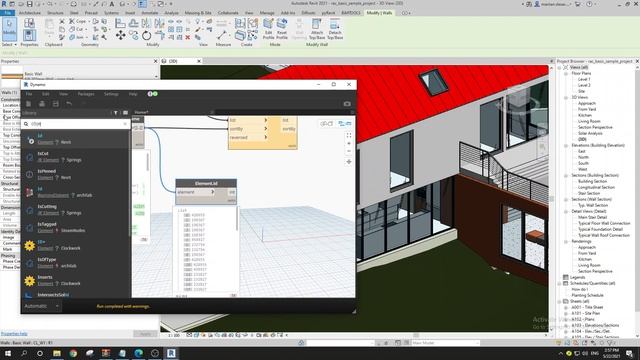
Task: Click Attach Top/Base tool
Action: pyautogui.click(x=317, y=29)
